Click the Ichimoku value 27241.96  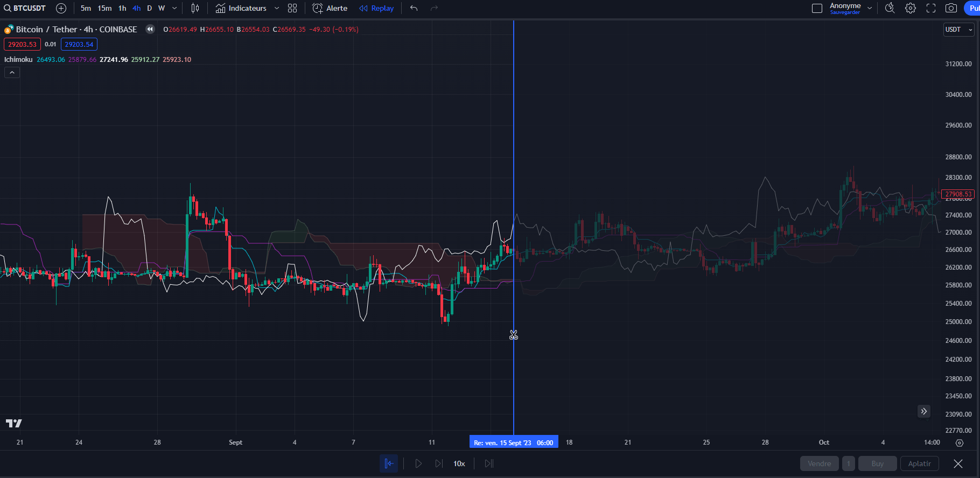[x=114, y=60]
